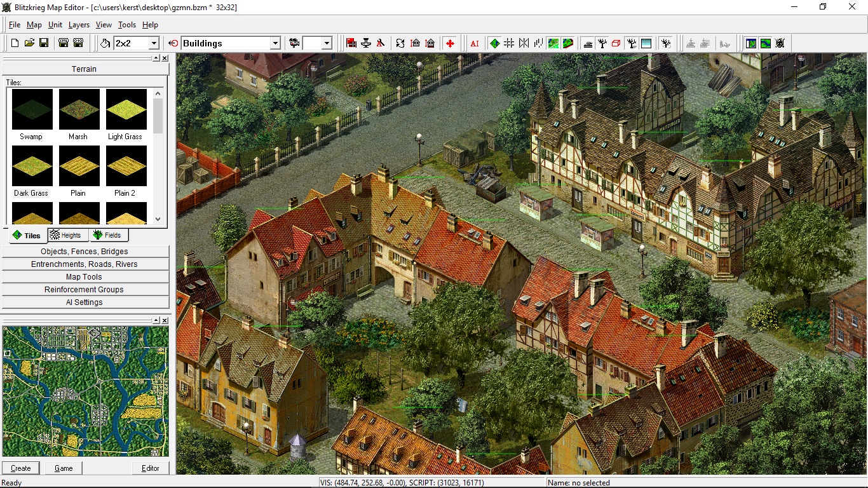The image size is (868, 488).
Task: Click the blue window layout icon
Action: [750, 43]
